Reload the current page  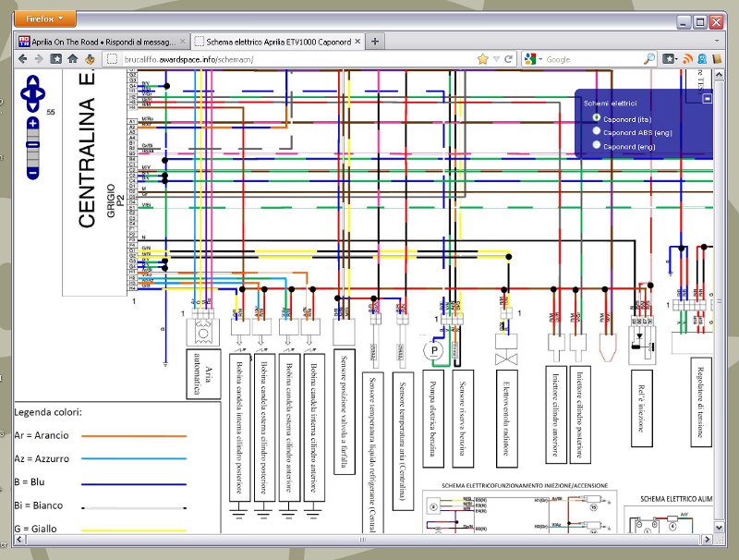coord(508,59)
